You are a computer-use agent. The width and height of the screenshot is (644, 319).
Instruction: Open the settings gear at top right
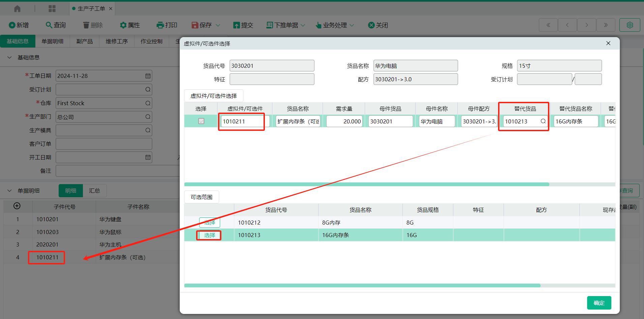[630, 25]
